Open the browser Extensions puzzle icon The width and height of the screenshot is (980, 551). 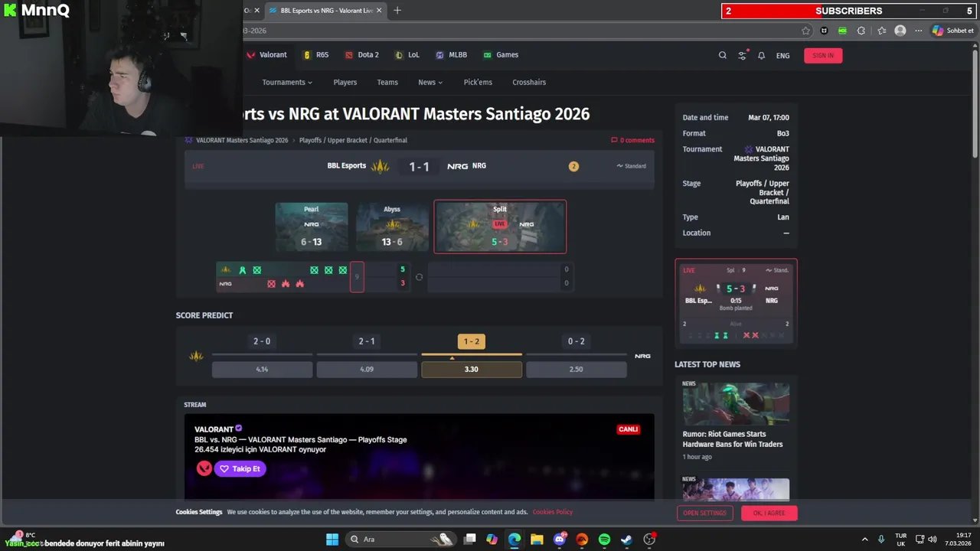861,31
